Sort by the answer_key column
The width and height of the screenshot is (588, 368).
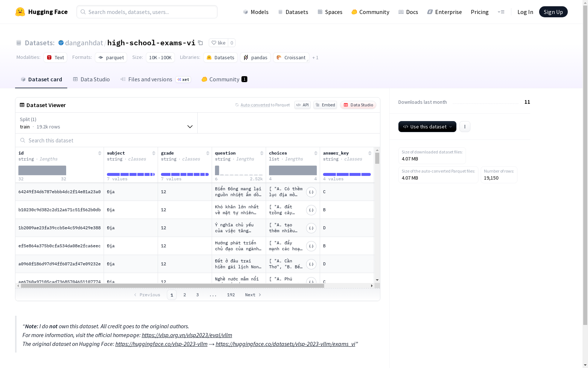pos(370,153)
